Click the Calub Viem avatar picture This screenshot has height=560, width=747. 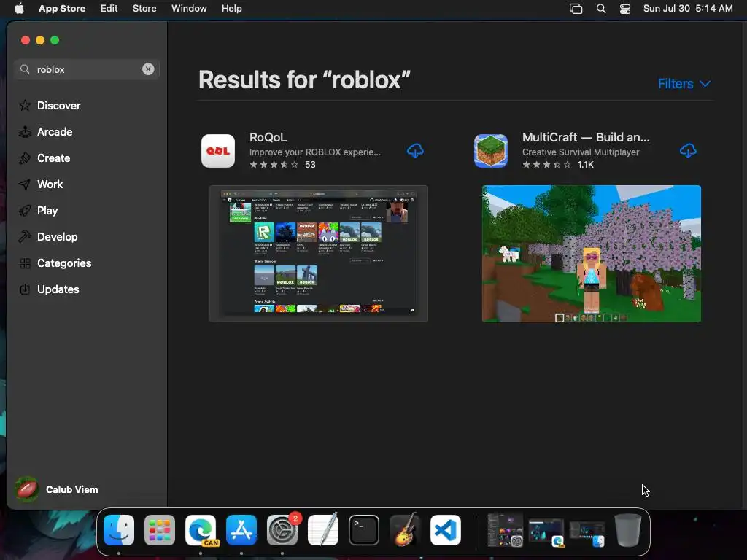(27, 489)
